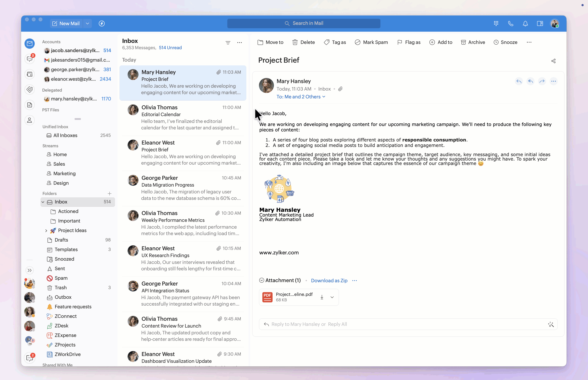588x380 pixels.
Task: Open the notifications bell icon
Action: [x=525, y=23]
